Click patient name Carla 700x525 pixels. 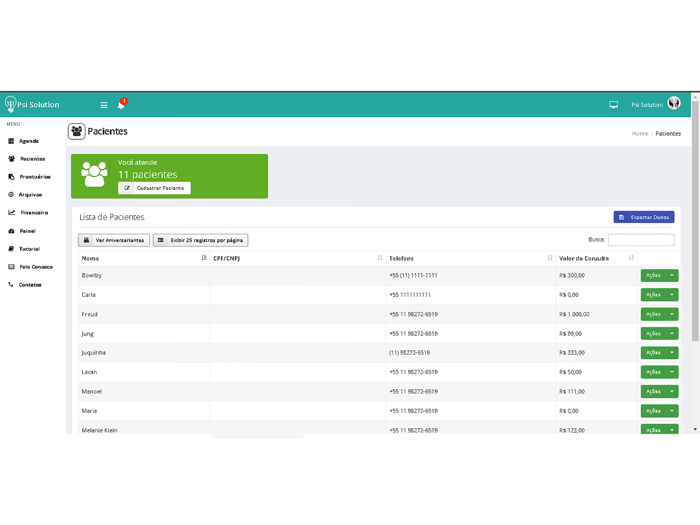point(88,295)
